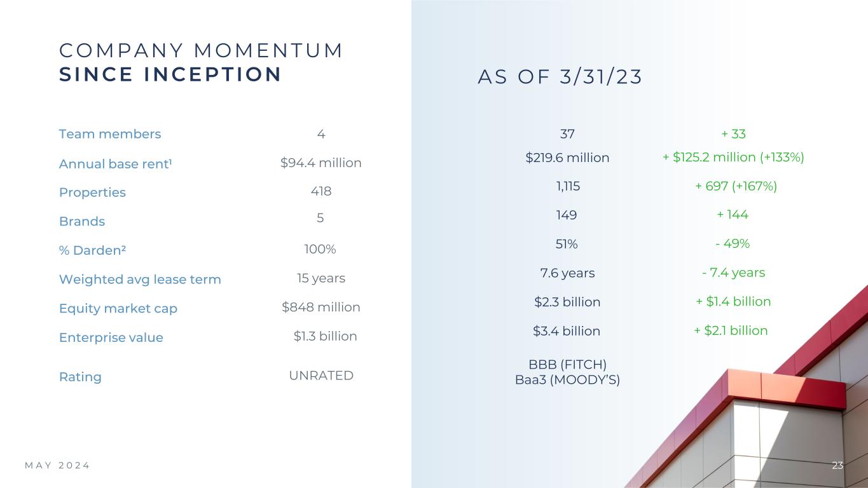Image resolution: width=868 pixels, height=488 pixels.
Task: Click the 'Brands' row label
Action: [x=82, y=222]
